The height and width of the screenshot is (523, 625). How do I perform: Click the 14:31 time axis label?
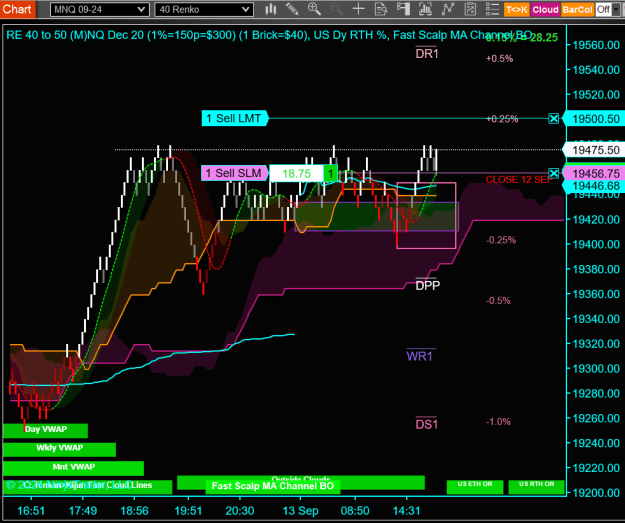pyautogui.click(x=406, y=511)
